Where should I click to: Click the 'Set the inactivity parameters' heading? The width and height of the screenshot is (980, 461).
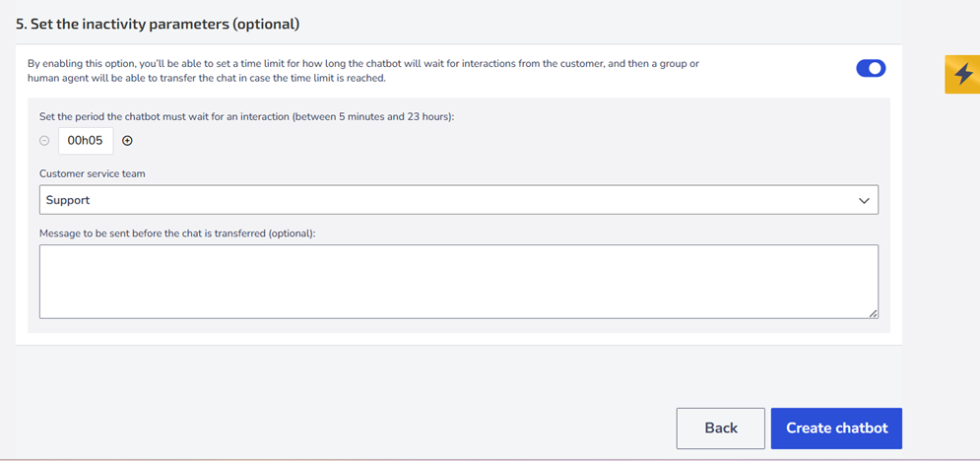coord(158,25)
